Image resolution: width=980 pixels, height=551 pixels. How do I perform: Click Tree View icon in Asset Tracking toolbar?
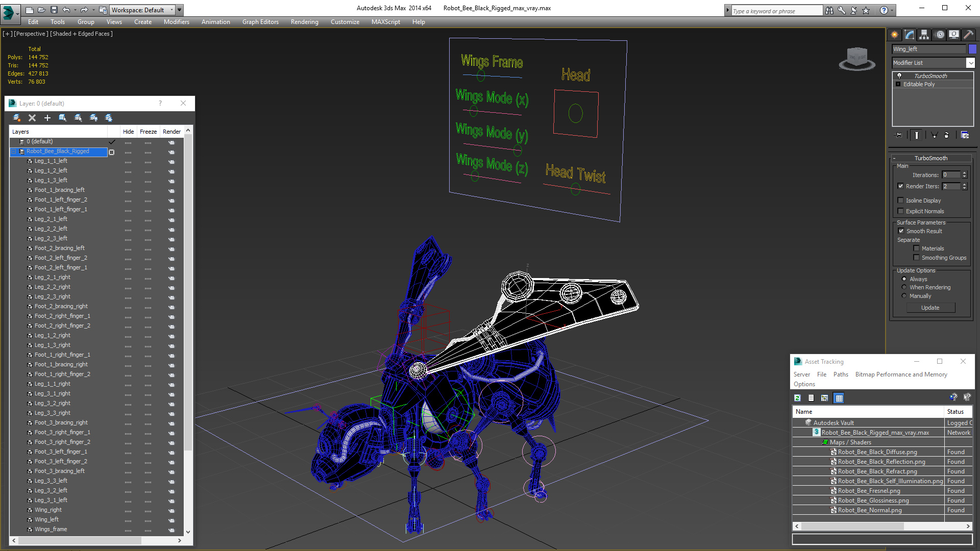tap(825, 398)
